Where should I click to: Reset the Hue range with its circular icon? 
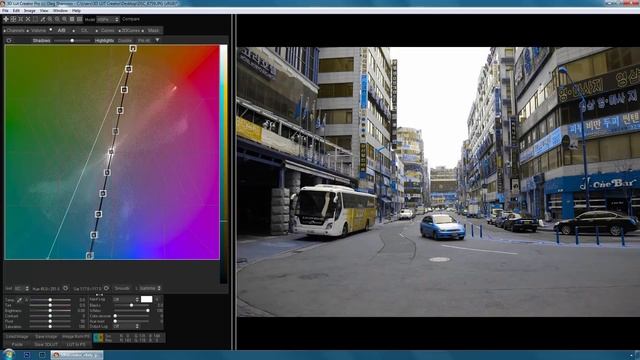(65, 288)
